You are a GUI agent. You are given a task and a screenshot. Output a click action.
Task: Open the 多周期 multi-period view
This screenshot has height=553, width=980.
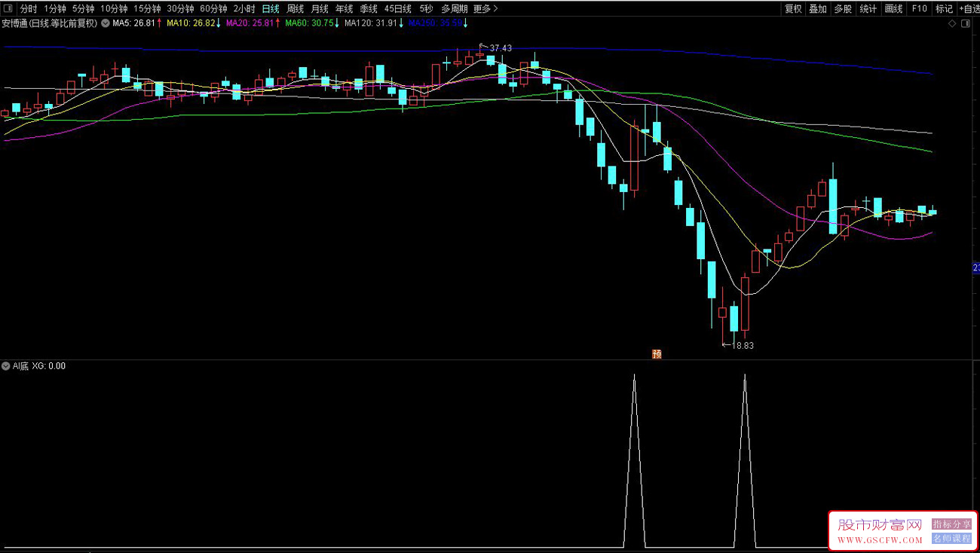click(x=455, y=9)
